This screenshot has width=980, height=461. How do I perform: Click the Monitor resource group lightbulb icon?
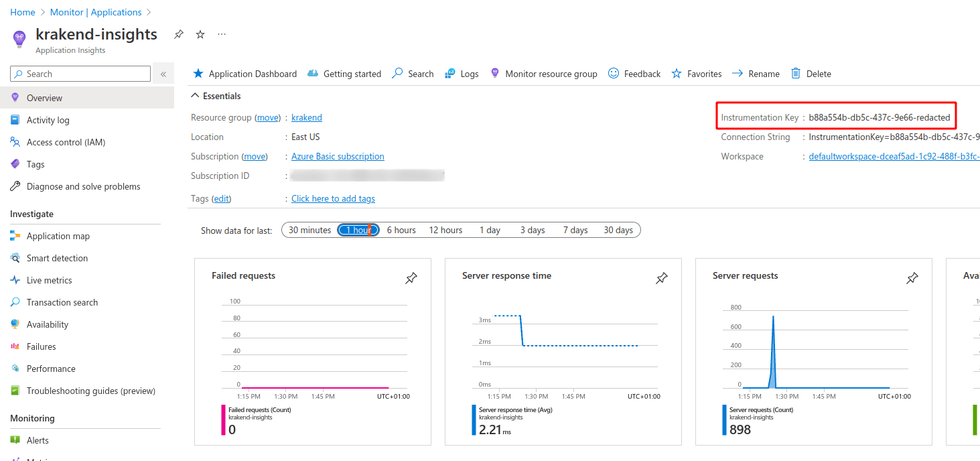point(495,74)
